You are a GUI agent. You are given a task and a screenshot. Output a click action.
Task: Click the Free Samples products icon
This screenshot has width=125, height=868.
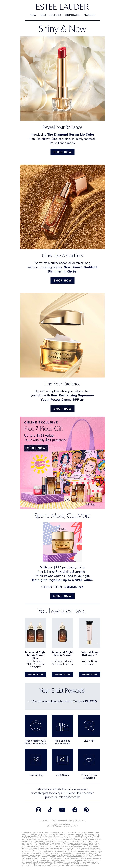62,725
